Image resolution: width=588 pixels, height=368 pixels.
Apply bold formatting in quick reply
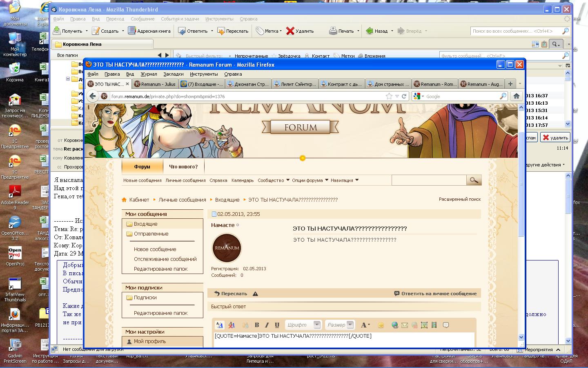257,325
